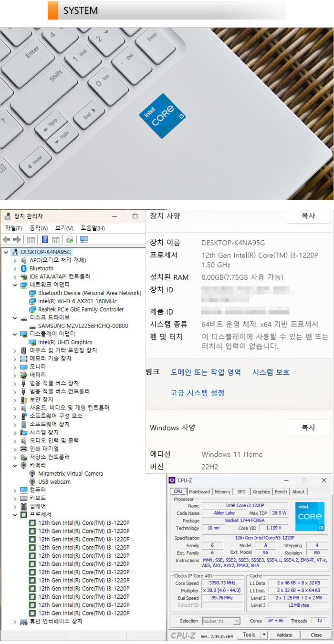Open the 동작(A) Action menu
The image size is (334, 644).
pos(39,228)
